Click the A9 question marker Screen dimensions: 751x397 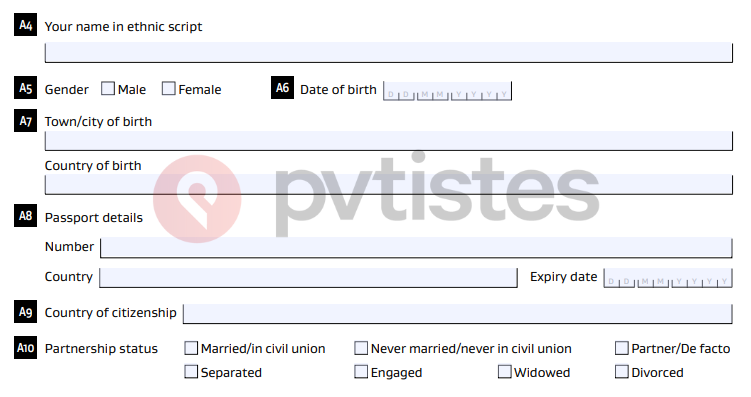pyautogui.click(x=25, y=312)
